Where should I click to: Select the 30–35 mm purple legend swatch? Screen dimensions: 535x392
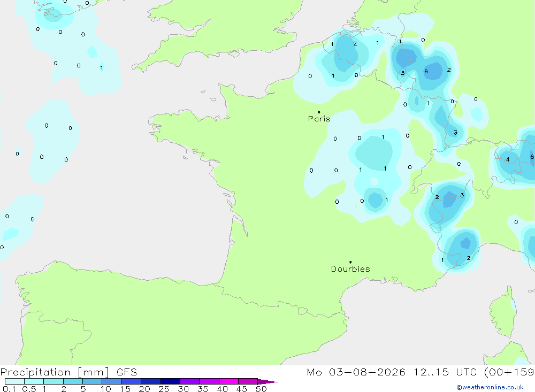190,381
